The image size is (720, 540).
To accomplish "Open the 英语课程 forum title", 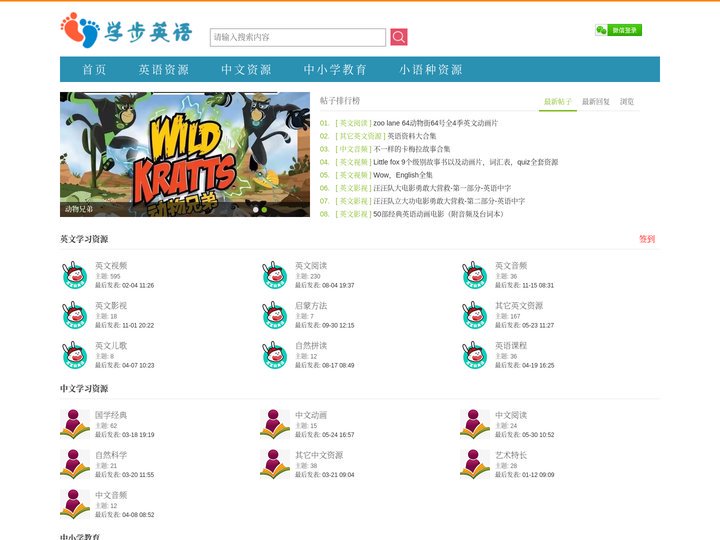I will (511, 345).
